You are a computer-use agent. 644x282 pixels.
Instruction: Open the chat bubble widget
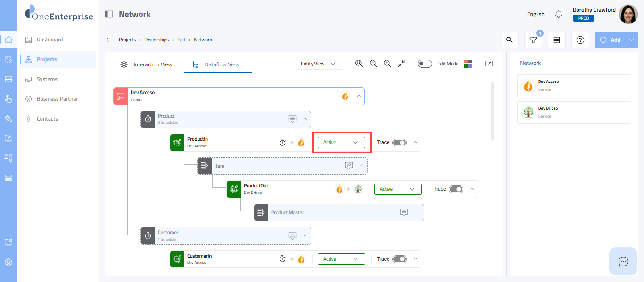click(623, 261)
